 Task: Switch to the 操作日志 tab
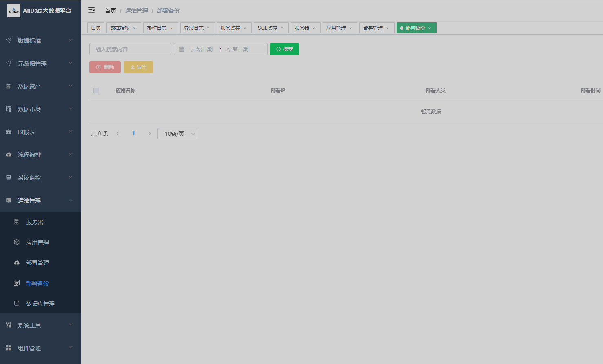(x=157, y=28)
